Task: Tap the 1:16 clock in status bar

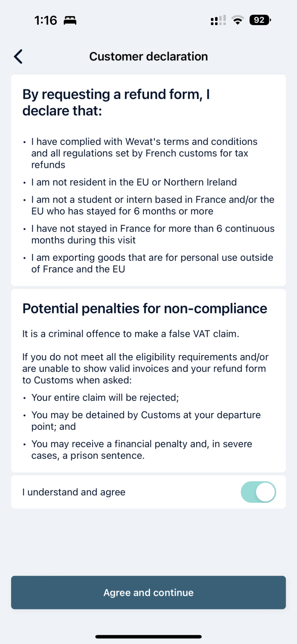Action: click(x=46, y=21)
